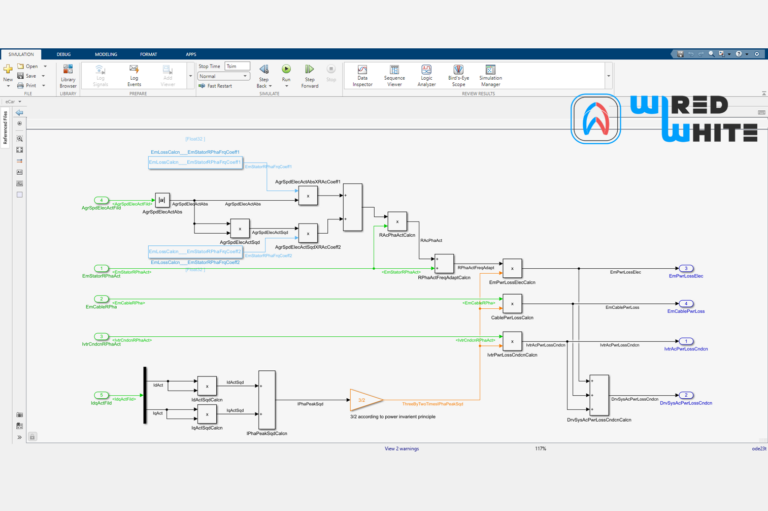Open the Run button dropdown arrow
The image size is (768, 511).
click(286, 86)
